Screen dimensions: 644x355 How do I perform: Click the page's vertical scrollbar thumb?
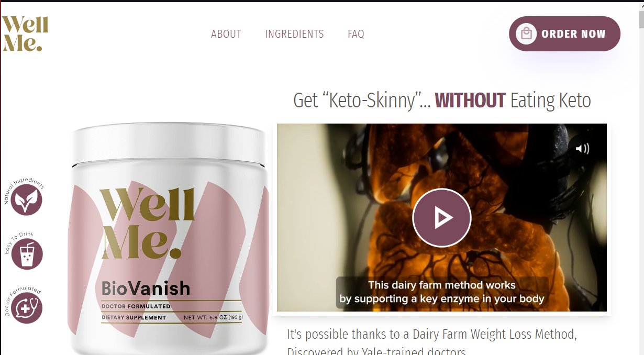tap(641, 19)
